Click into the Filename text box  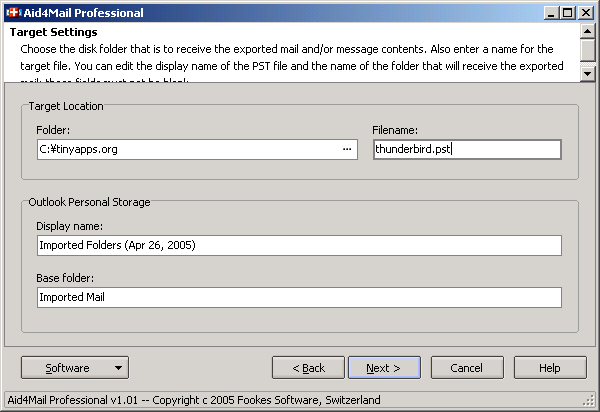click(466, 149)
